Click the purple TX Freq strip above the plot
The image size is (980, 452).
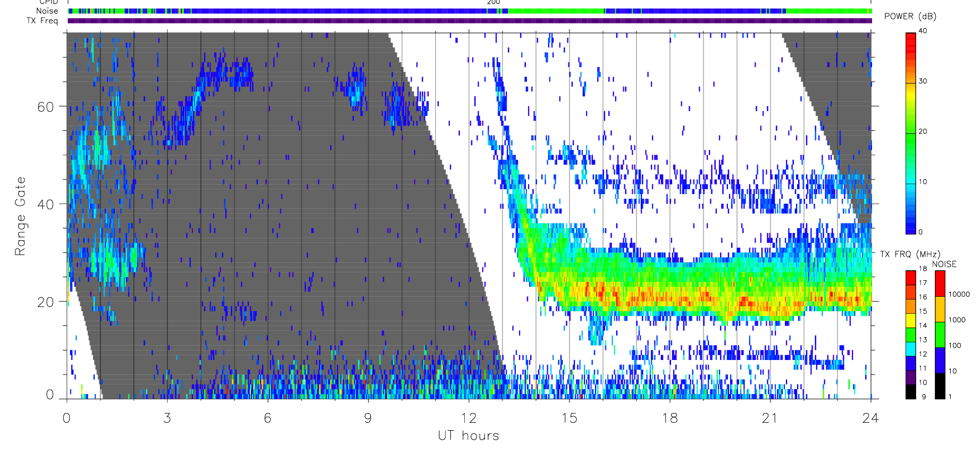[x=470, y=21]
